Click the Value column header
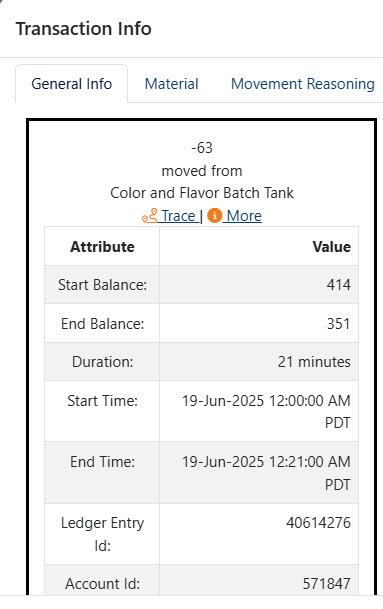This screenshot has width=383, height=609. pyautogui.click(x=331, y=247)
